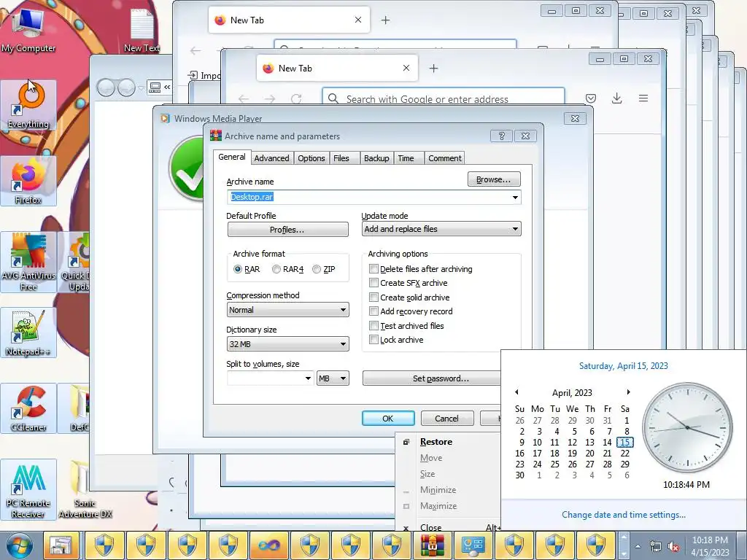This screenshot has width=747, height=560.
Task: Show hidden tray icons arrow
Action: [638, 546]
